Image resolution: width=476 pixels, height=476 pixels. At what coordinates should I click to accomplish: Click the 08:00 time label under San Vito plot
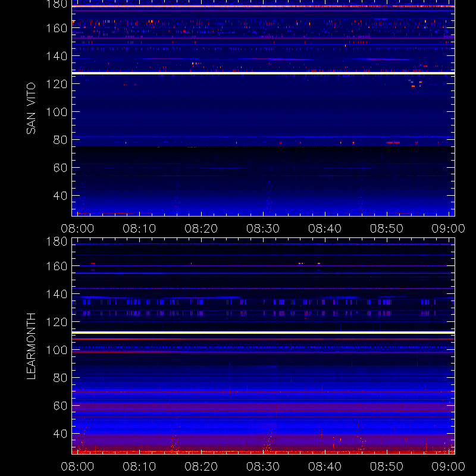77,228
